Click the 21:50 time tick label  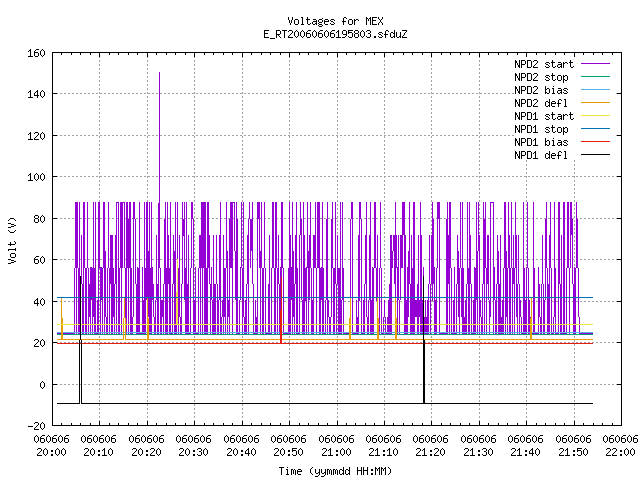pos(573,452)
